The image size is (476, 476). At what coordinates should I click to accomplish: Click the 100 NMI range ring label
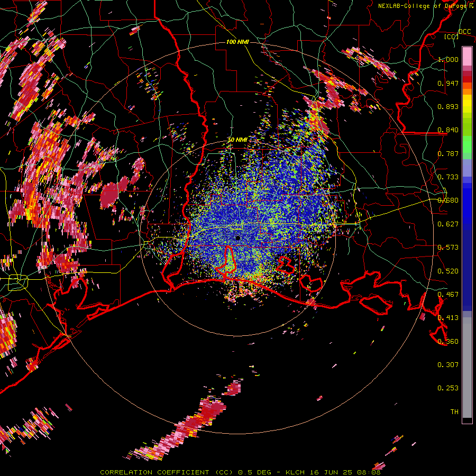(x=237, y=42)
